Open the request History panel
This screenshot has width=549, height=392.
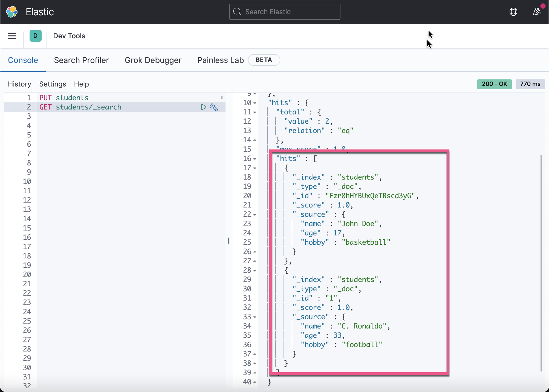(x=19, y=84)
